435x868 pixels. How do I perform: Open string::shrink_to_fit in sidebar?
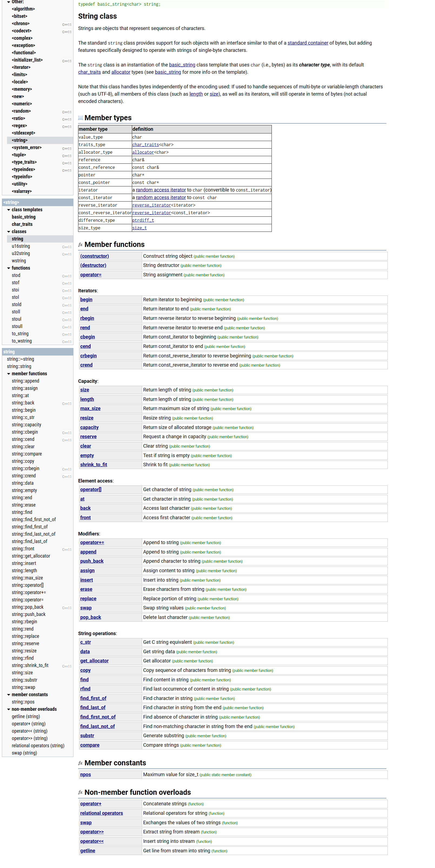click(30, 665)
